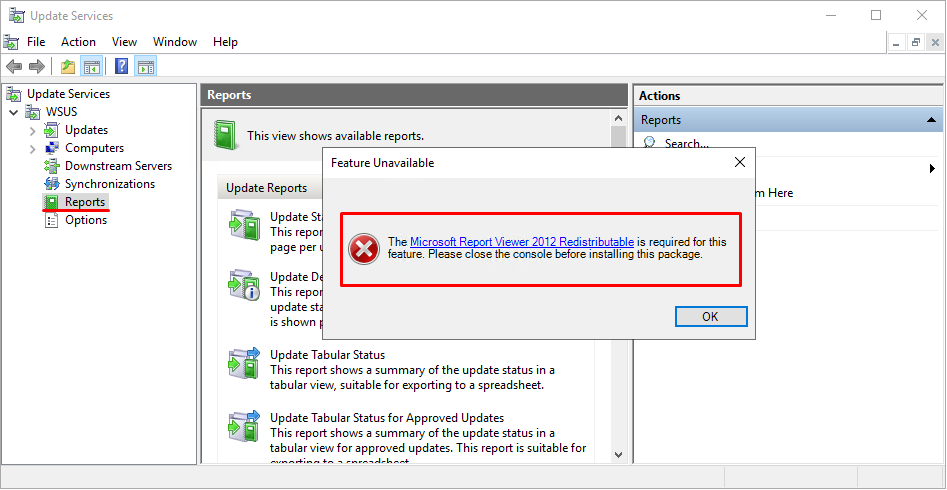Viewport: 947px width, 490px height.
Task: Click the Computers node icon
Action: pyautogui.click(x=52, y=148)
